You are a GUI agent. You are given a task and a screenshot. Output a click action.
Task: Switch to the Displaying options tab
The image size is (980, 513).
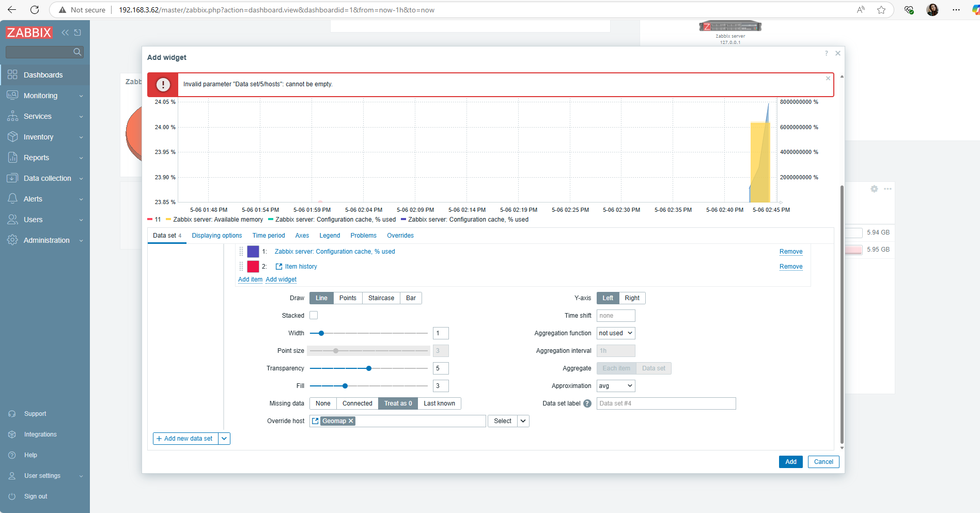pyautogui.click(x=217, y=236)
